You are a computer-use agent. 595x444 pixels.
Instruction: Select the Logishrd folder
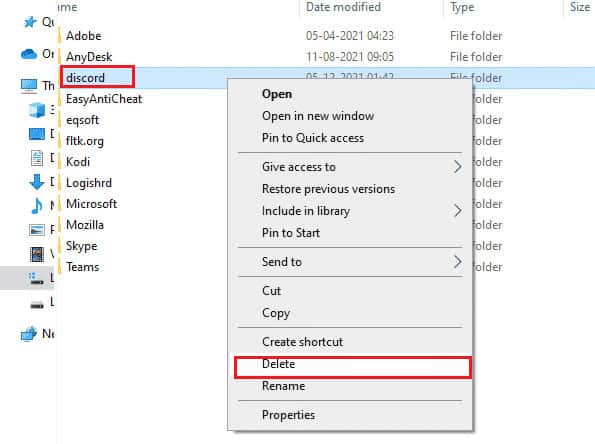(x=89, y=183)
